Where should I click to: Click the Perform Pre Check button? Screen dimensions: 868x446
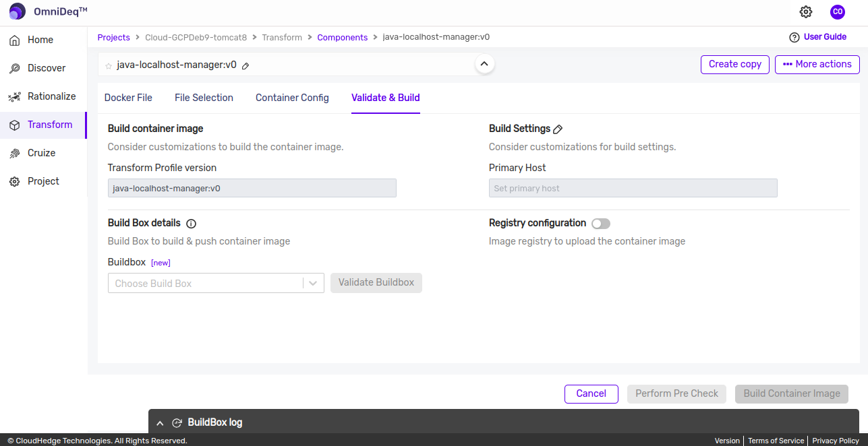point(677,393)
